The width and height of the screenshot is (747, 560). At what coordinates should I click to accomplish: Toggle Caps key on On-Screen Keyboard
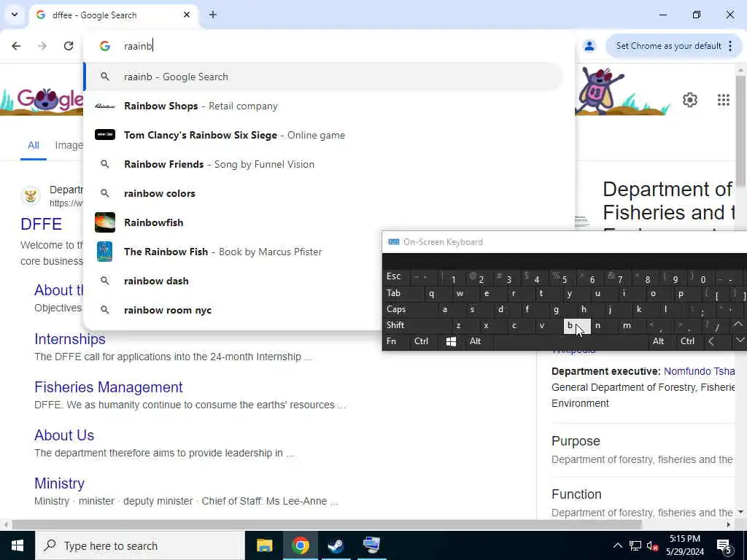tap(410, 309)
